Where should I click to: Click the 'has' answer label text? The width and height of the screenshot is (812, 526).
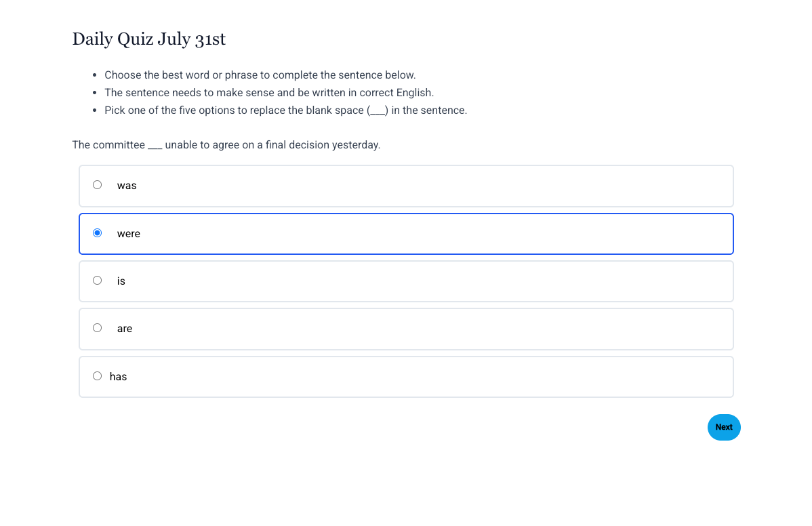pos(118,377)
